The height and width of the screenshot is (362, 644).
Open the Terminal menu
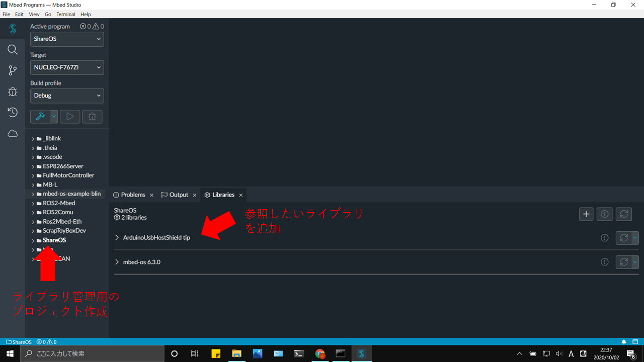[65, 14]
